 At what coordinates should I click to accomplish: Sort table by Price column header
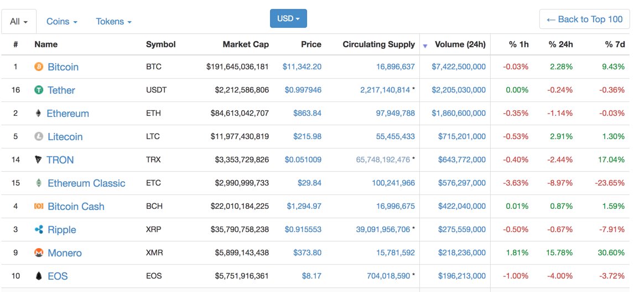point(311,44)
